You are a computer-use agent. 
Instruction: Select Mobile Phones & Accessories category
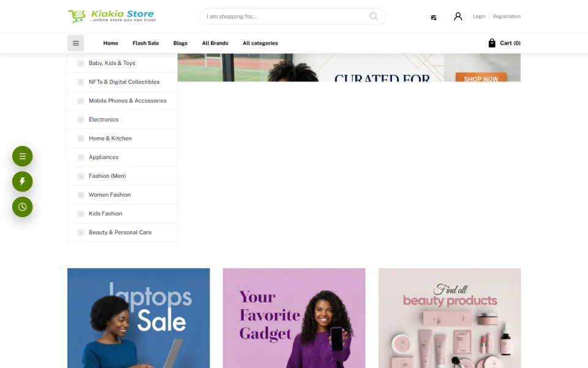tap(127, 101)
